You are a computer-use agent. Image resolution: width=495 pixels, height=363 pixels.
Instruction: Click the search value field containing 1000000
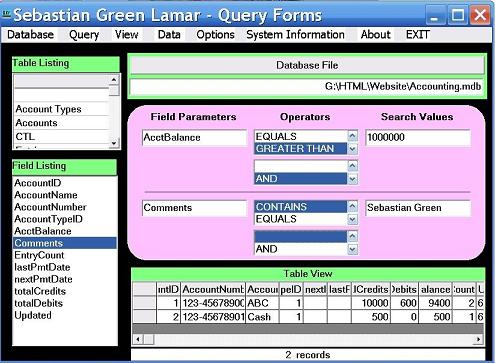tap(418, 137)
